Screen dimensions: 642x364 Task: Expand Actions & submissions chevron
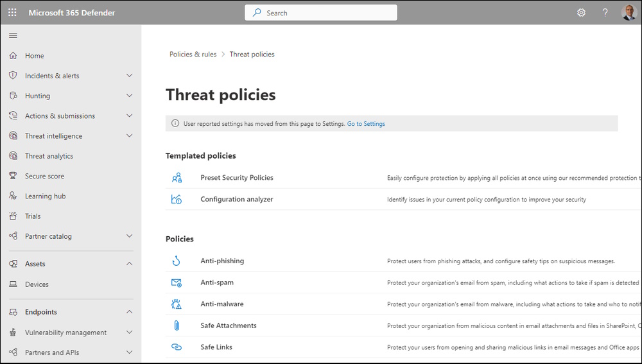[x=130, y=116]
